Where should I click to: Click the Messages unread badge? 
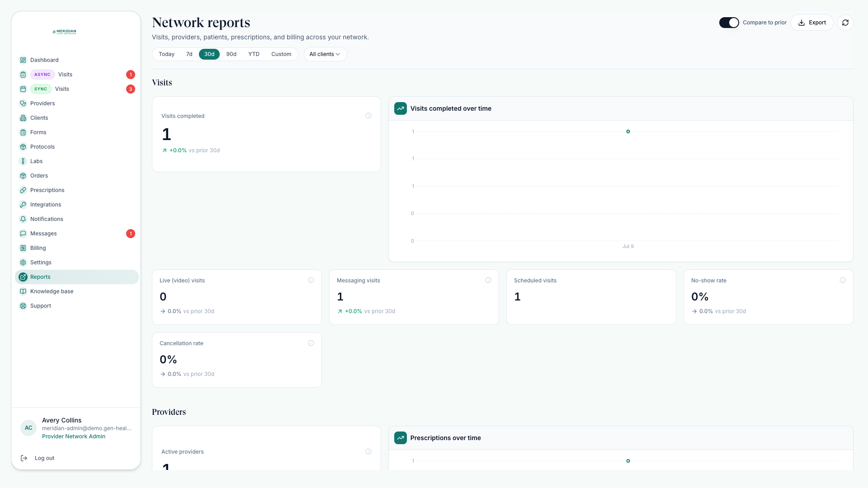(131, 234)
